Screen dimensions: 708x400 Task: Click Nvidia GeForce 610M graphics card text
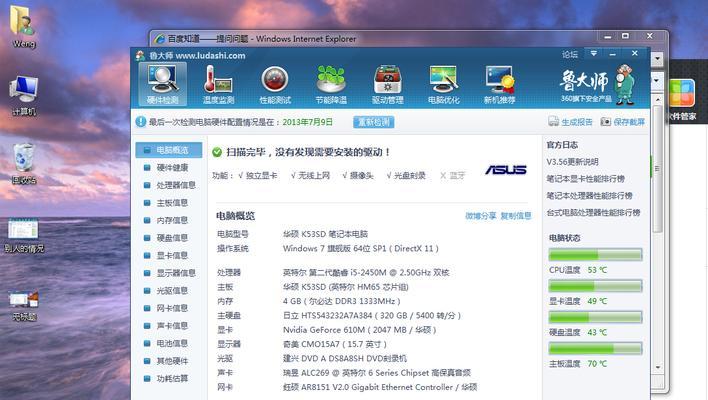pyautogui.click(x=359, y=330)
